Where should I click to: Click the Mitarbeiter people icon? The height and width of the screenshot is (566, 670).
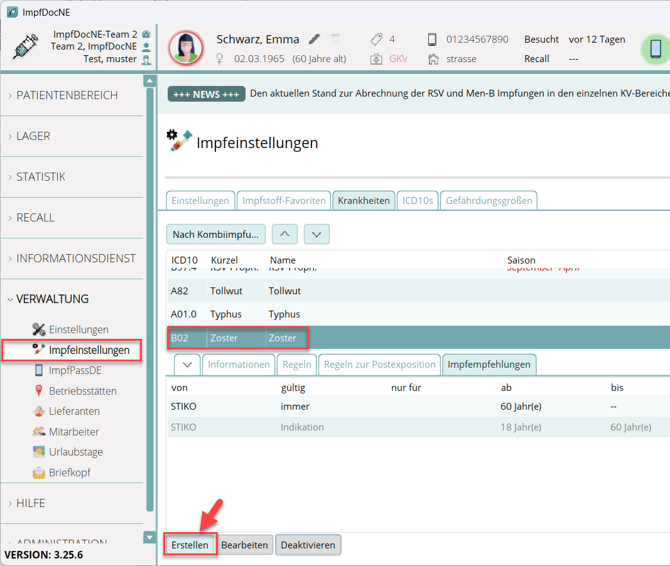point(39,432)
